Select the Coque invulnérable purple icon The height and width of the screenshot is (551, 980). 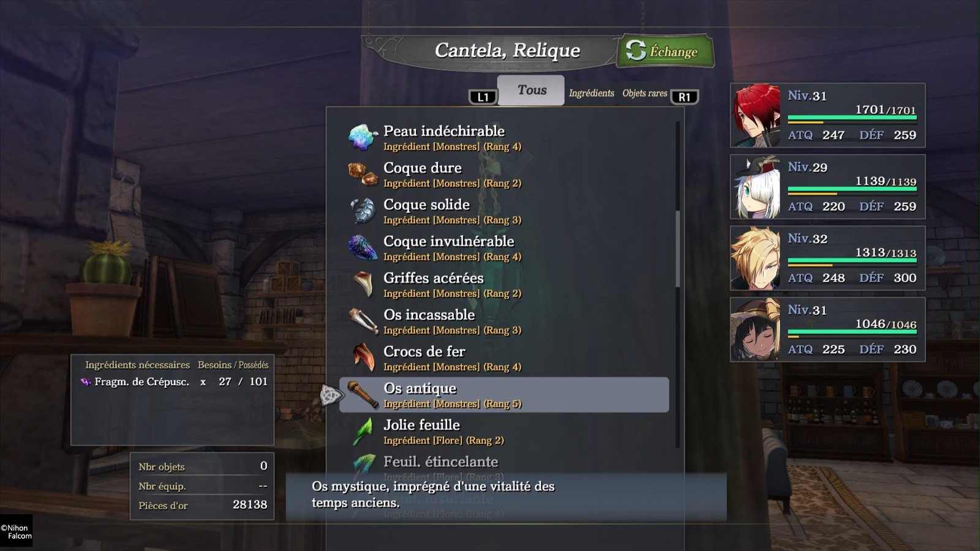coord(363,247)
